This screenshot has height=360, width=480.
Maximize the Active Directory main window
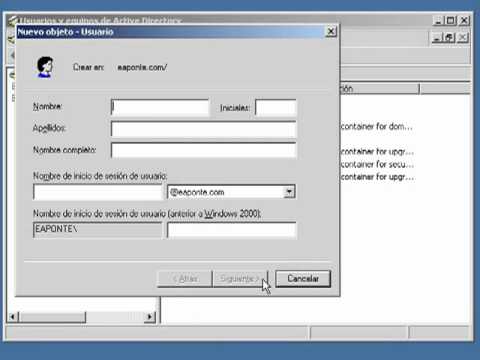pyautogui.click(x=451, y=21)
